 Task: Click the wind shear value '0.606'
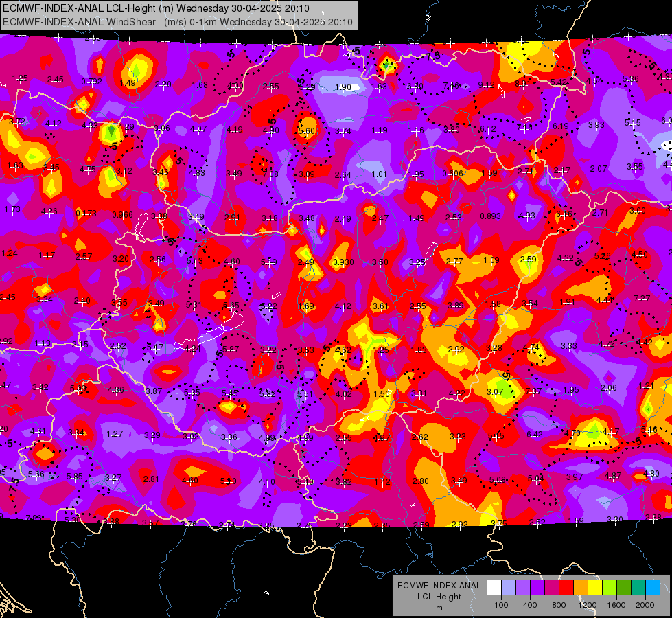pyautogui.click(x=452, y=174)
